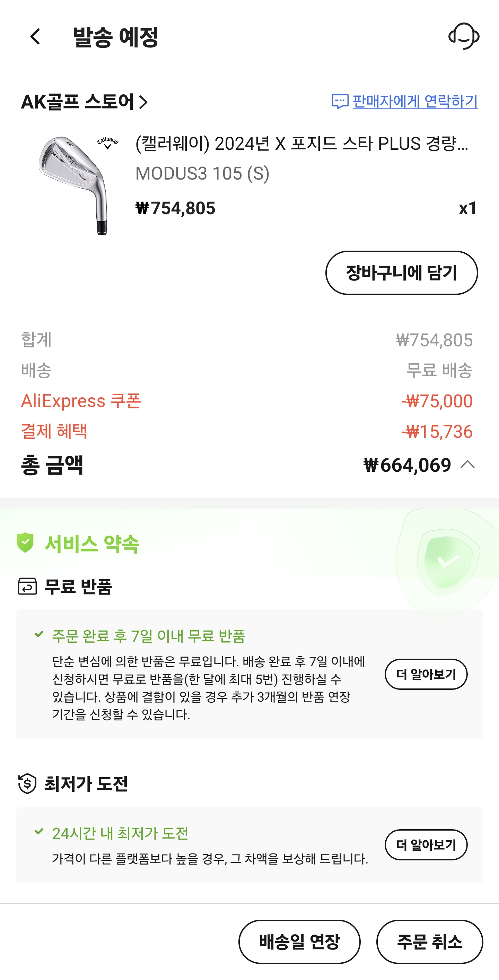
Task: Open AK골프 스토어 store page chevron
Action: pyautogui.click(x=143, y=102)
